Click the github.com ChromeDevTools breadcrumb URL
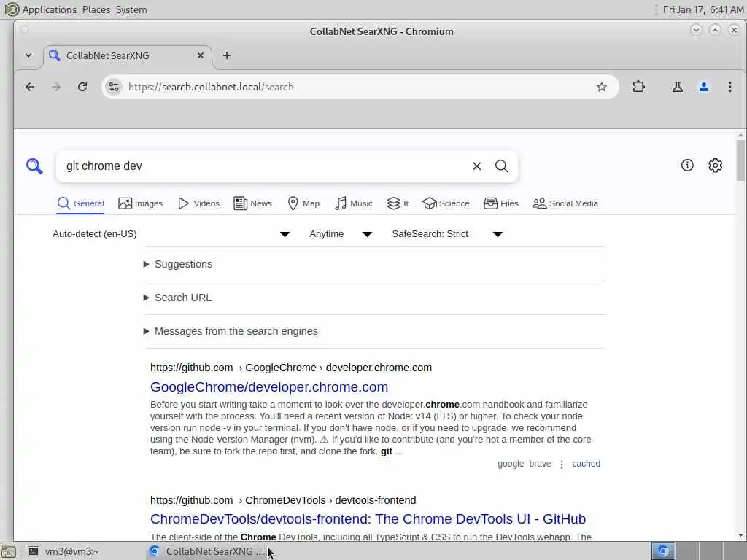Image resolution: width=747 pixels, height=560 pixels. 283,500
